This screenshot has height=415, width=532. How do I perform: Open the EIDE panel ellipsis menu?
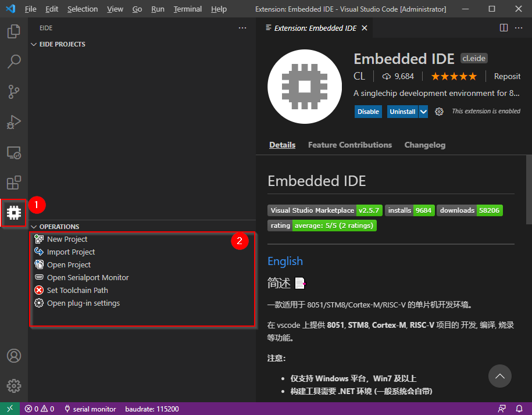(x=242, y=28)
